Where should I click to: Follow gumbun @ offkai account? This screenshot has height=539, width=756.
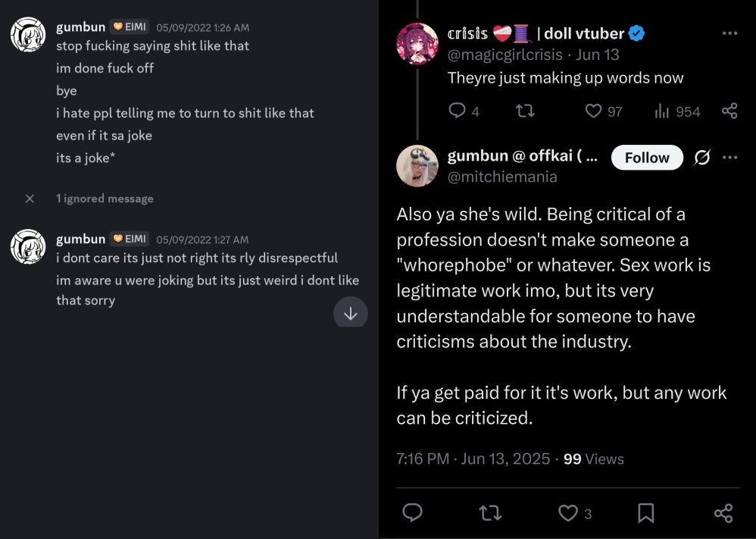pos(647,158)
